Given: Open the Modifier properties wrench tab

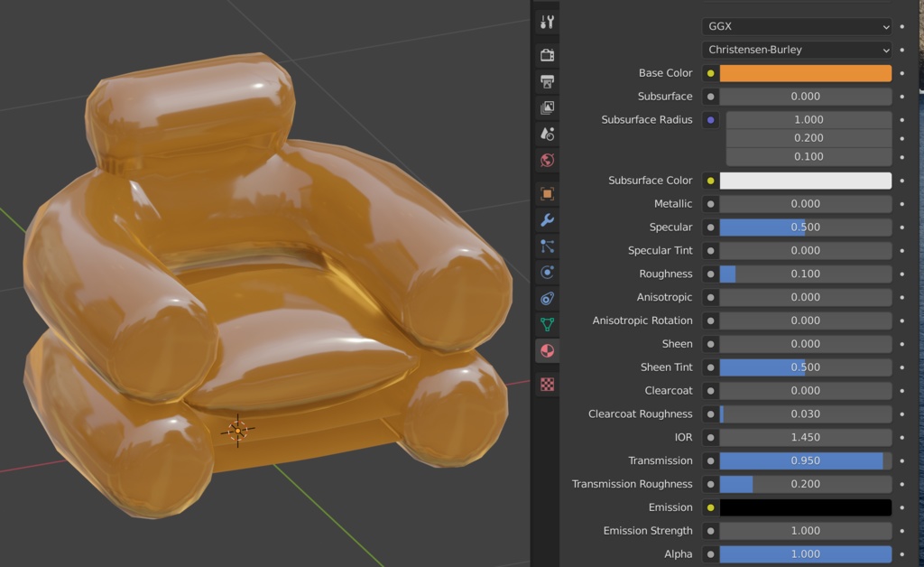Looking at the screenshot, I should 547,219.
